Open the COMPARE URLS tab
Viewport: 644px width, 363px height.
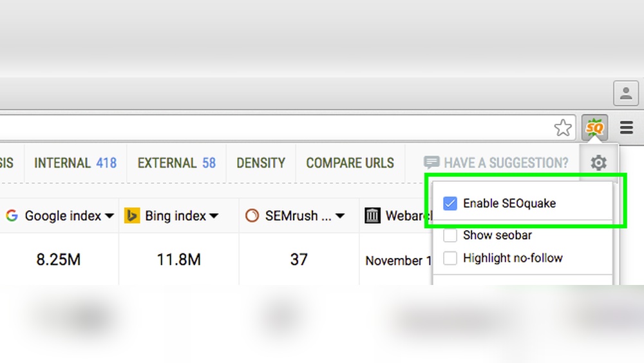[350, 162]
